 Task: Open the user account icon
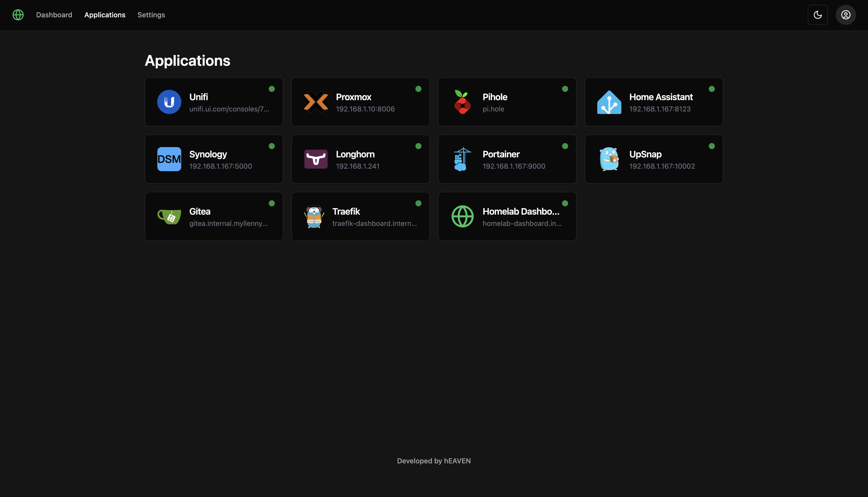(x=846, y=15)
